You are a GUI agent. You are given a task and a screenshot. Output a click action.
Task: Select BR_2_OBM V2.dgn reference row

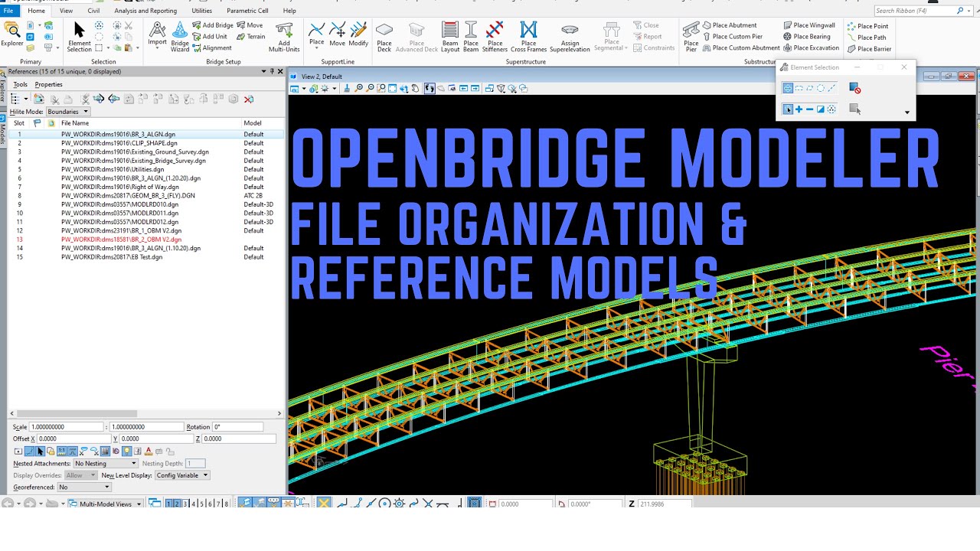pos(145,240)
